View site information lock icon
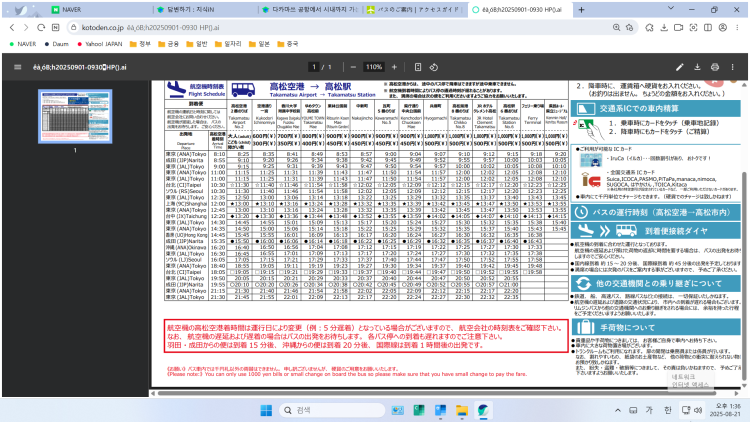This screenshot has height=422, width=750. [x=74, y=28]
